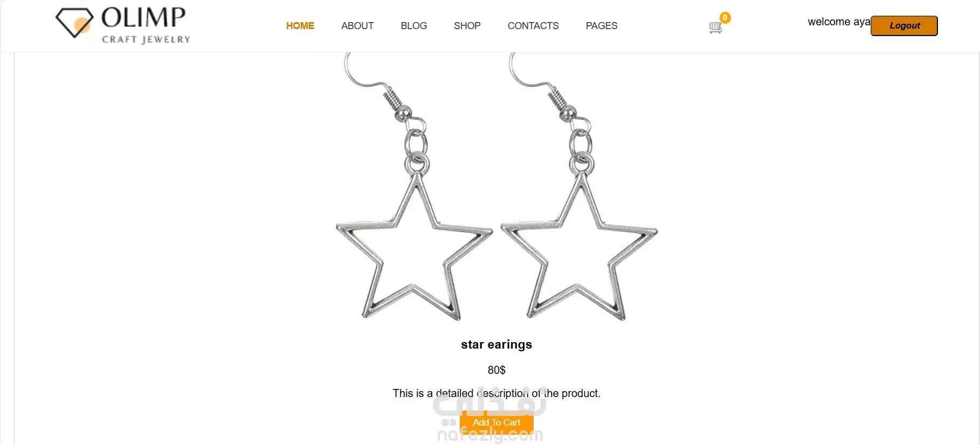The width and height of the screenshot is (980, 445).
Task: Click the product description text
Action: point(496,393)
